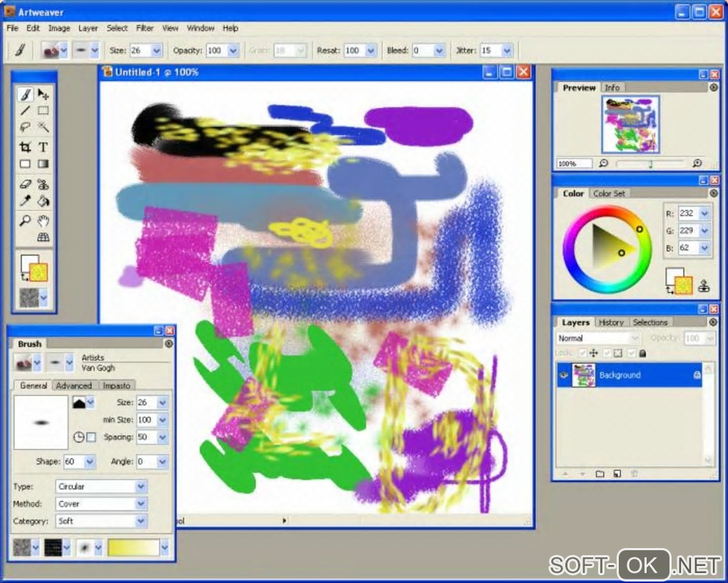Screen dimensions: 728x583
Task: Select the Text tool
Action: pos(43,147)
